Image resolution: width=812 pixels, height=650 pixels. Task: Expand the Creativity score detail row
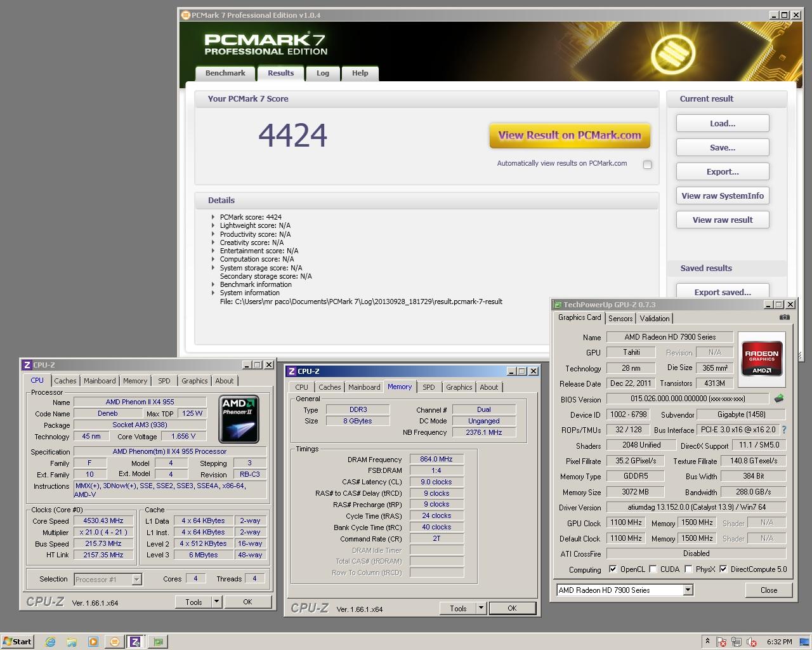213,242
